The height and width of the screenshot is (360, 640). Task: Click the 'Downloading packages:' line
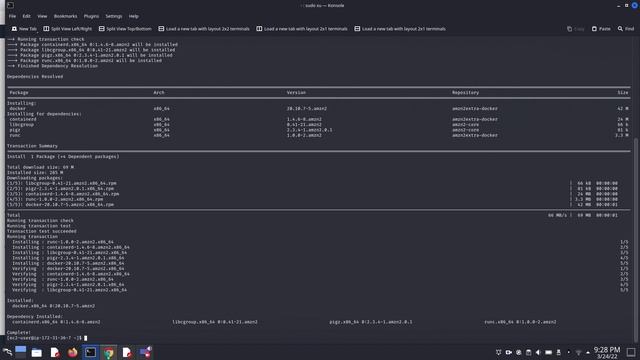point(35,178)
